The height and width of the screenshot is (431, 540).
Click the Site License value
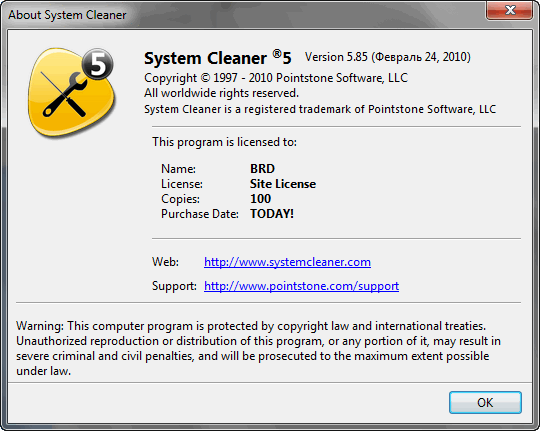(x=283, y=184)
